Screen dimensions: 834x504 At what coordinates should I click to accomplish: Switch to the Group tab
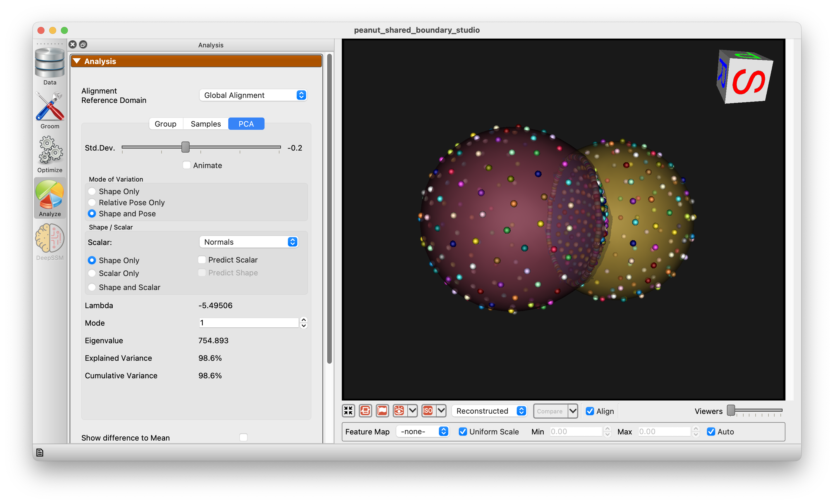[166, 124]
